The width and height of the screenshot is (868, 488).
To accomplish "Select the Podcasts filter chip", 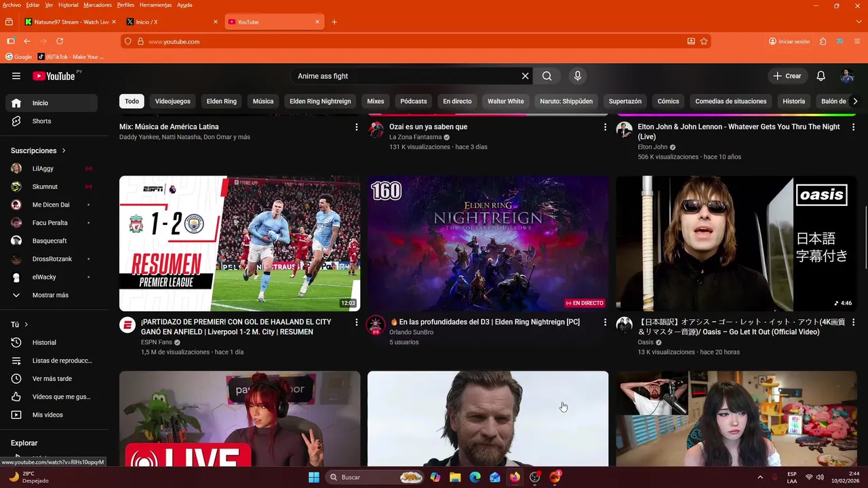I will (x=414, y=101).
